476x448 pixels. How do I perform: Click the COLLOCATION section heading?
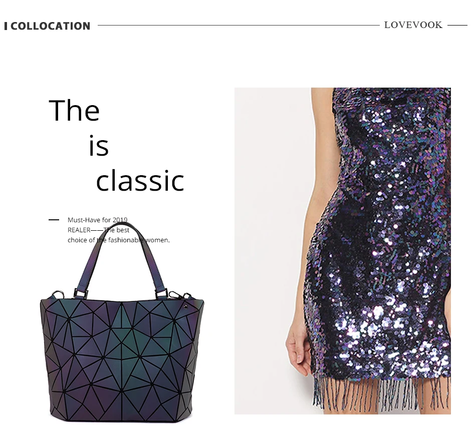(51, 26)
